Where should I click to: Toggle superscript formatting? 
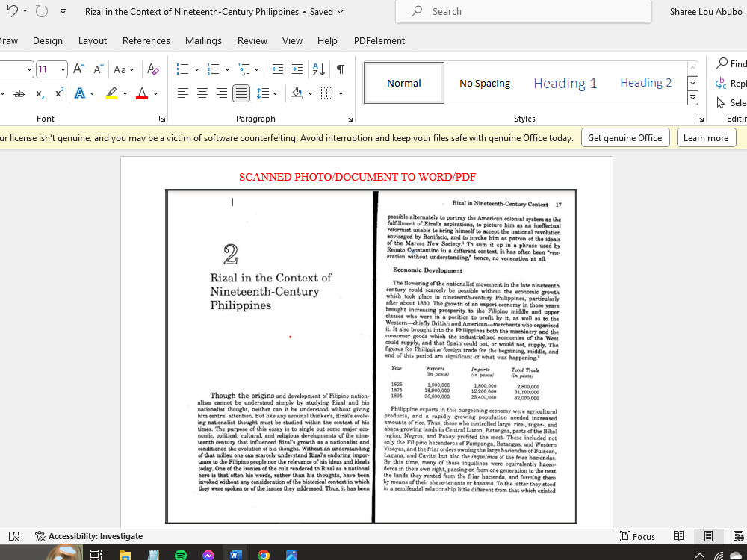[x=59, y=93]
